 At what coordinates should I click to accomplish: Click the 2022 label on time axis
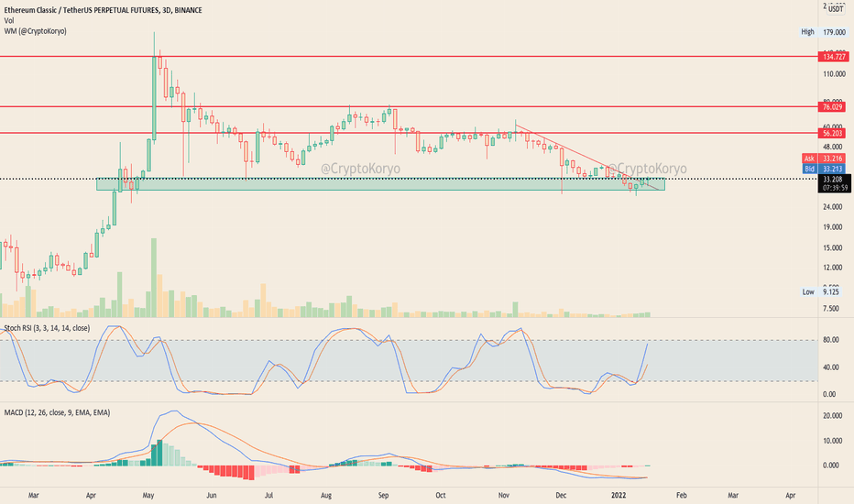(x=619, y=495)
